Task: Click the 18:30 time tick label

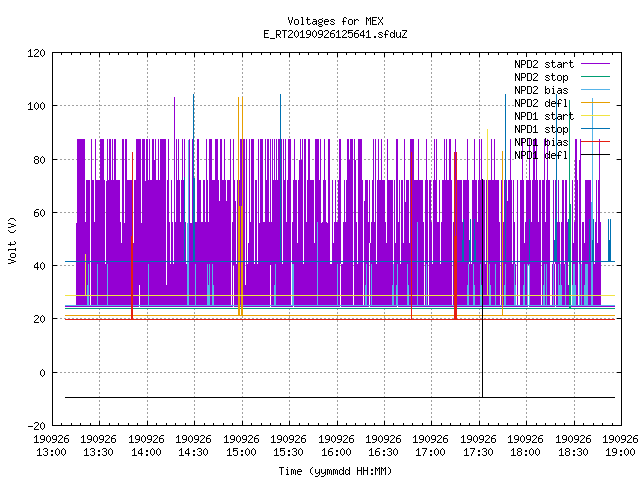Action: pos(573,452)
